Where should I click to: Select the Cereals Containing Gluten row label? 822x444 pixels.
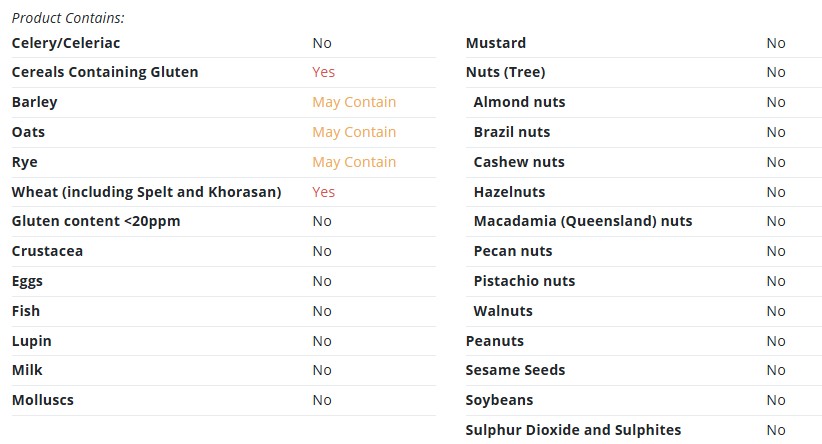point(105,72)
